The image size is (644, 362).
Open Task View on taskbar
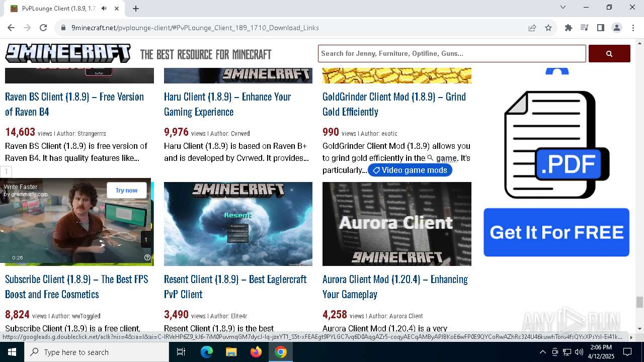[181, 352]
